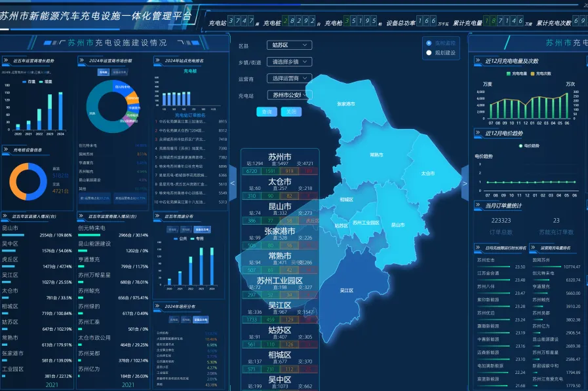588x391 pixels.
Task: Select the 规划建设 radio option
Action: click(x=429, y=52)
